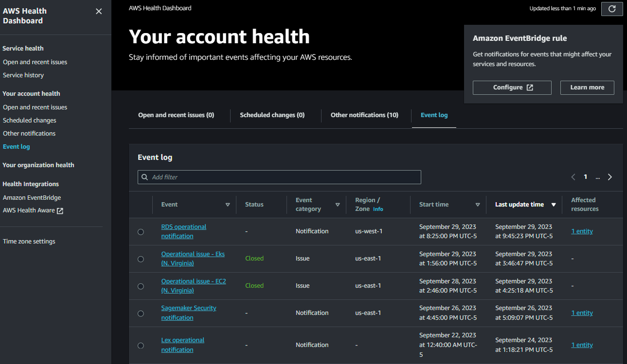Screen dimensions: 627x364
Task: Open Amazon EventBridge in sidebar
Action: click(x=32, y=198)
